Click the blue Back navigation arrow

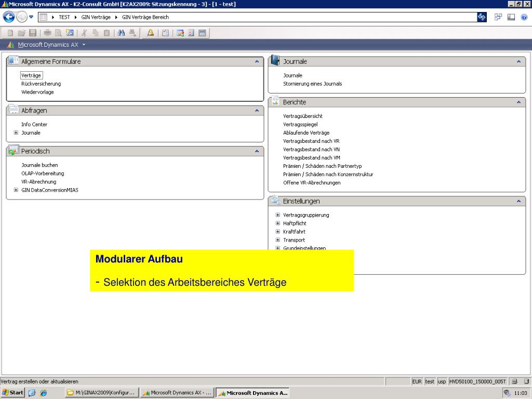9,17
